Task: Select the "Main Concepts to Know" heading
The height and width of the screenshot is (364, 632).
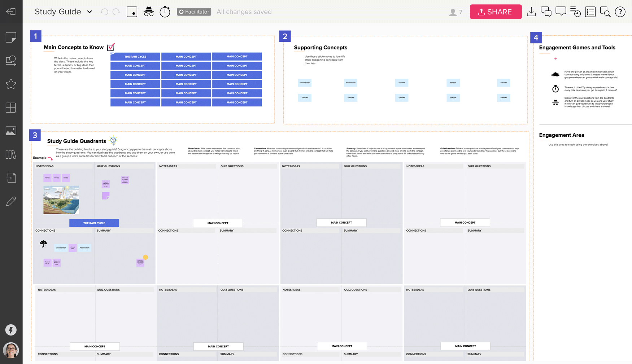Action: coord(74,47)
